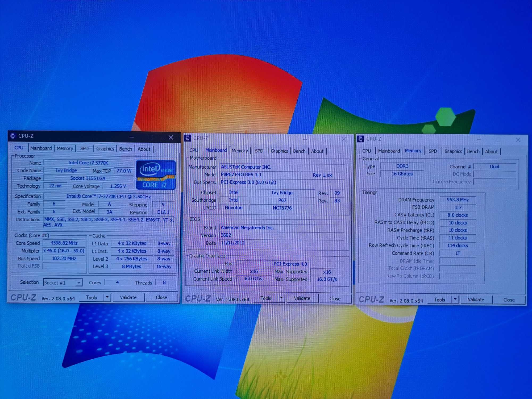This screenshot has width=532, height=399.
Task: Go to Graphics tab in the right window
Action: pos(453,151)
